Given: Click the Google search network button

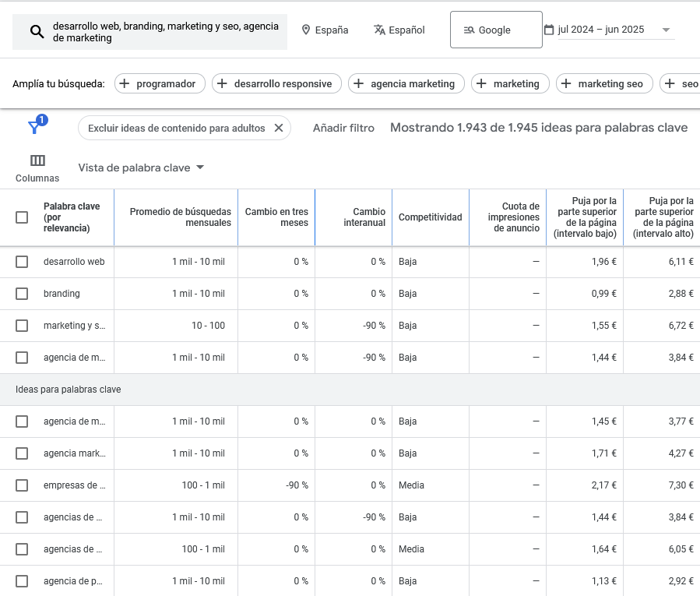Looking at the screenshot, I should 496,30.
